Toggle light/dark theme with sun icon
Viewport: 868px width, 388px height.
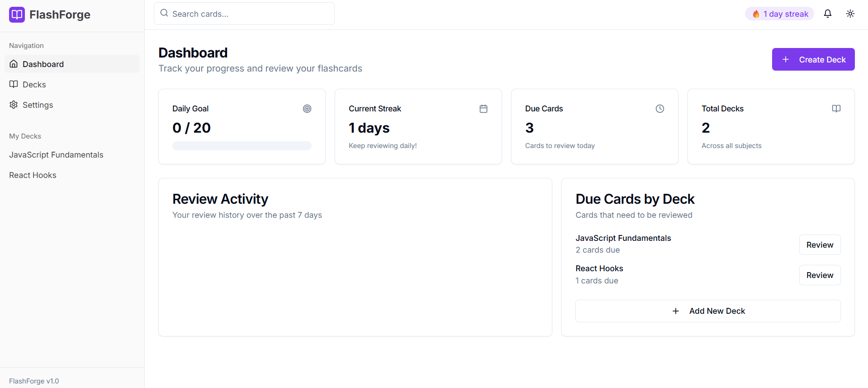(850, 14)
